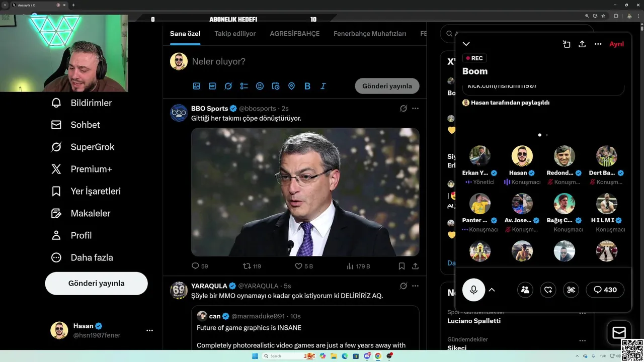
Task: Add a GIF to the post
Action: click(212, 86)
